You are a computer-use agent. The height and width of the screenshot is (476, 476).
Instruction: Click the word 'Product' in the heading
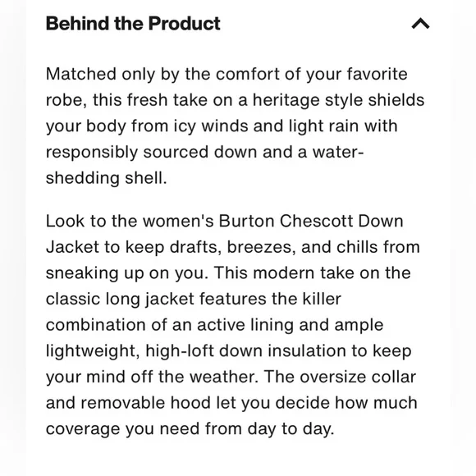point(185,24)
